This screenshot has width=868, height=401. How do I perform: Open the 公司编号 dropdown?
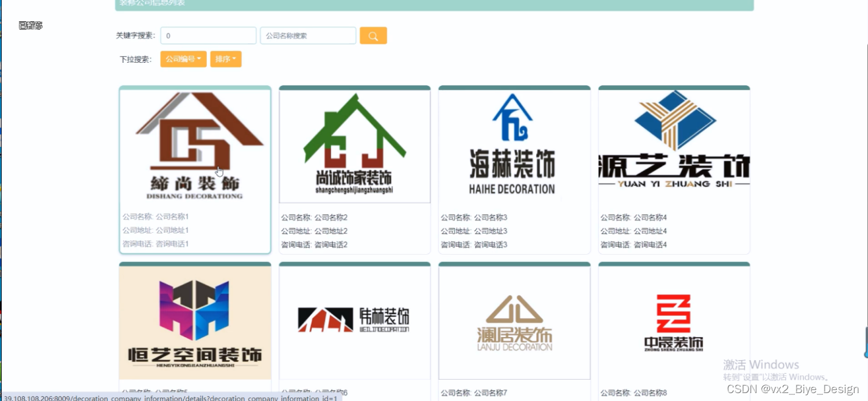click(x=183, y=59)
